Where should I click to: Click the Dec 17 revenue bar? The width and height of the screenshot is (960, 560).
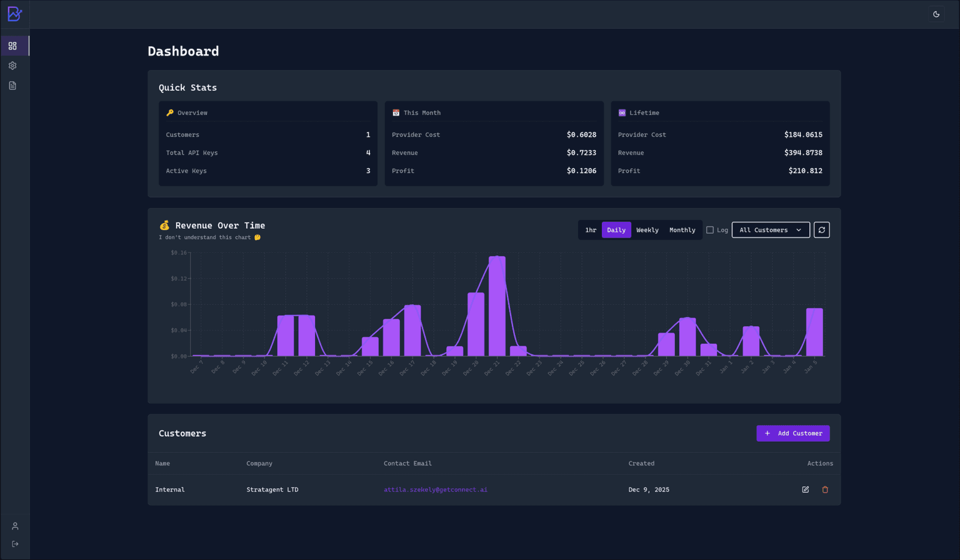(412, 331)
